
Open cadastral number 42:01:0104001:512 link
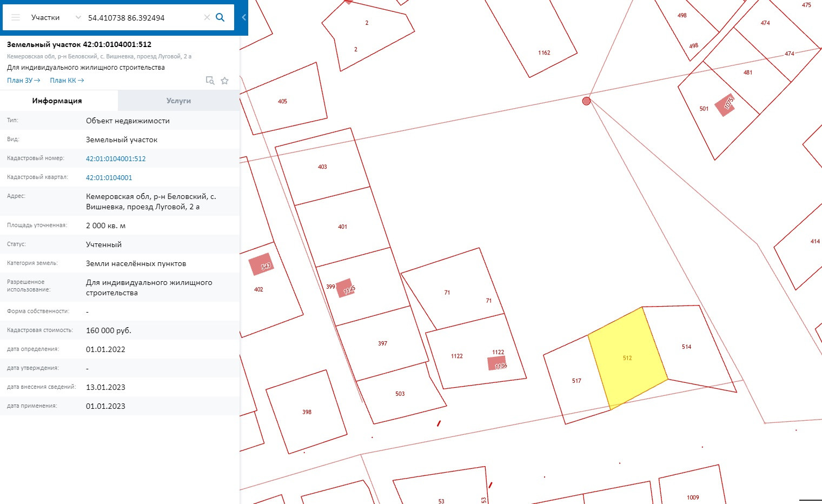[116, 158]
